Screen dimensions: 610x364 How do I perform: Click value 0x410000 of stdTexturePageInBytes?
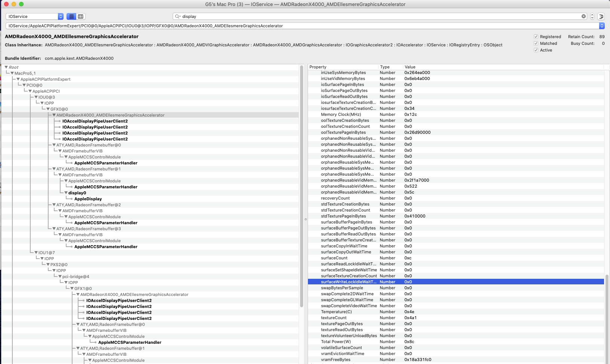(x=415, y=216)
